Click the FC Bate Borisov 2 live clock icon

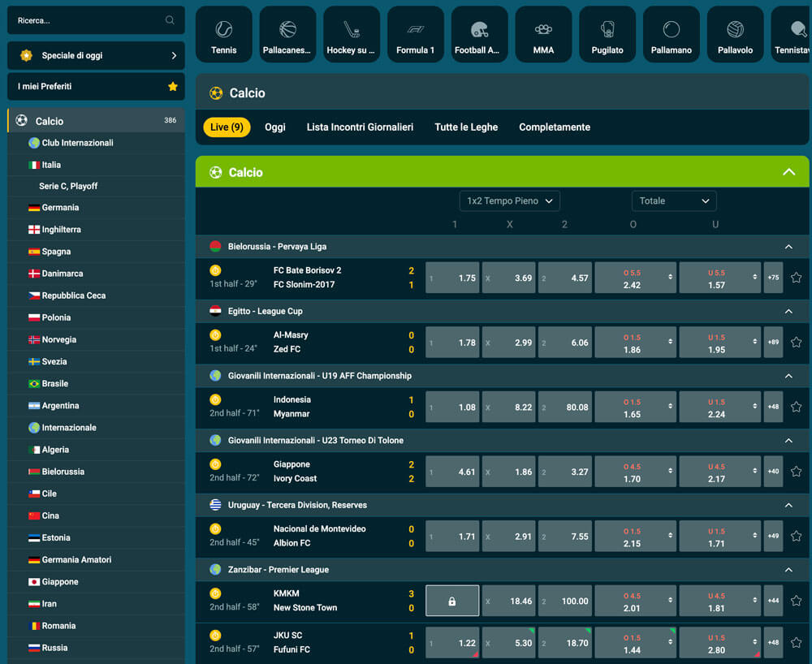(x=215, y=270)
